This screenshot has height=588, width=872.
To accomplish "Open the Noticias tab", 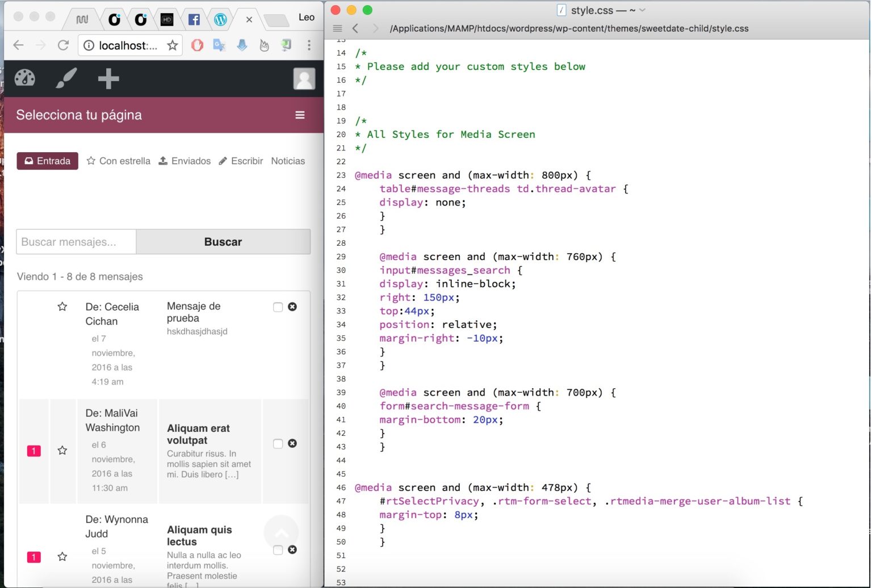I will click(x=288, y=161).
